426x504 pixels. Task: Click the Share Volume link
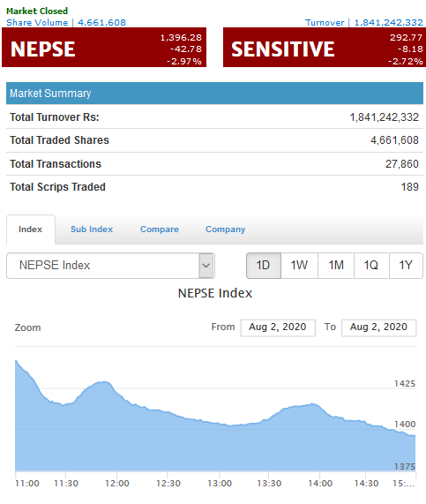click(66, 22)
